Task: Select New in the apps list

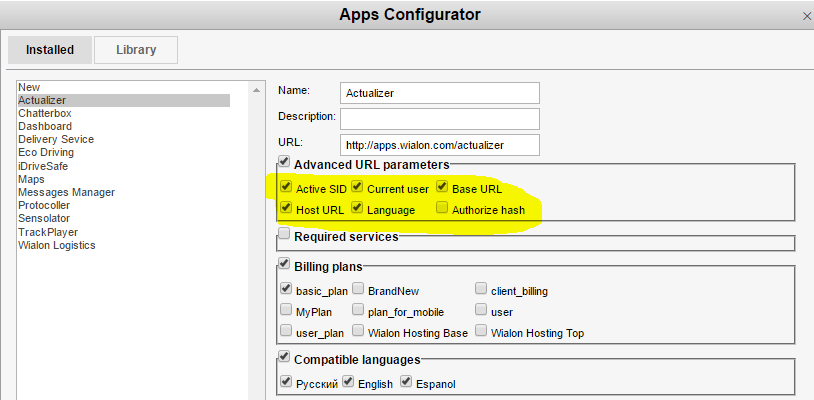Action: 29,88
